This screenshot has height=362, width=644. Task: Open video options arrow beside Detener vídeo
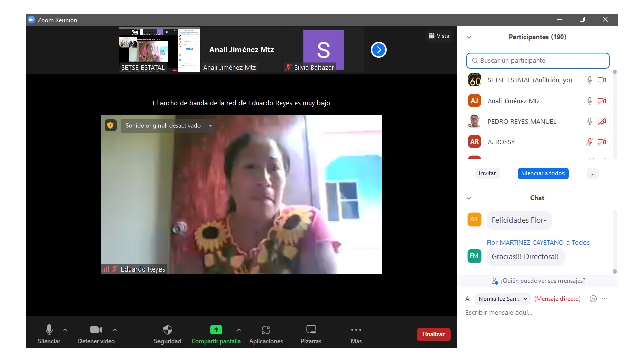click(115, 330)
